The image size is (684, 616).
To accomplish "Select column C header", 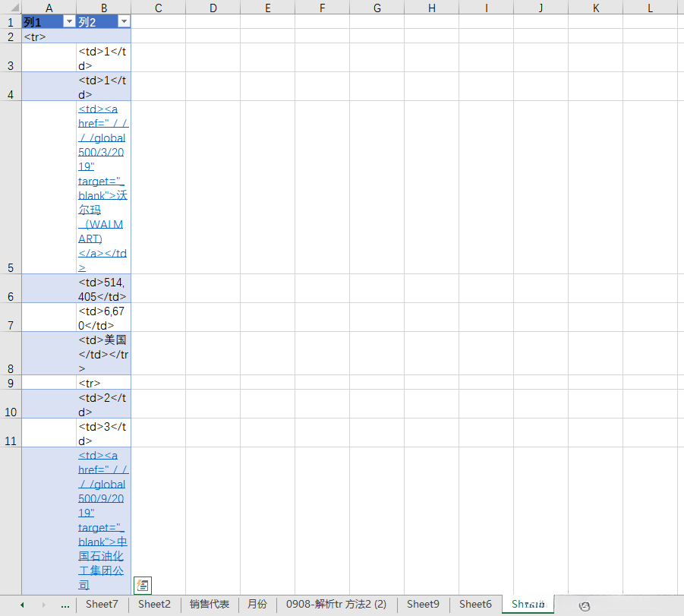I will (x=159, y=8).
